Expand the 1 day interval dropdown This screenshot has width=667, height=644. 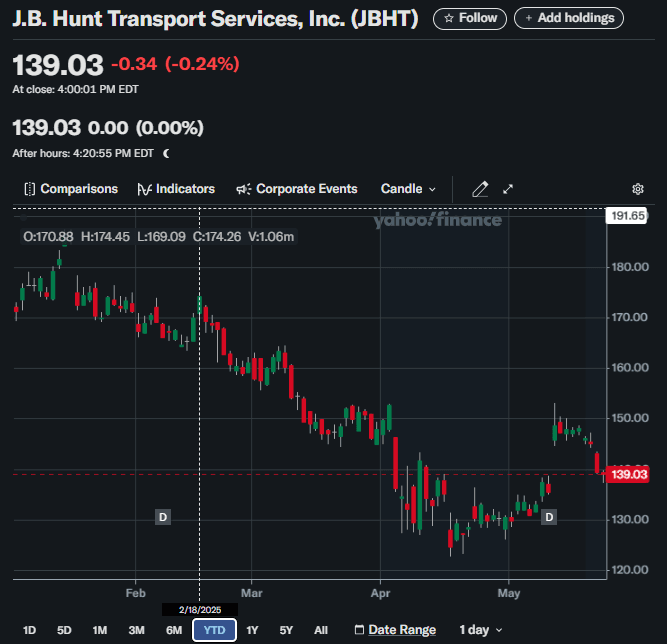coord(480,630)
